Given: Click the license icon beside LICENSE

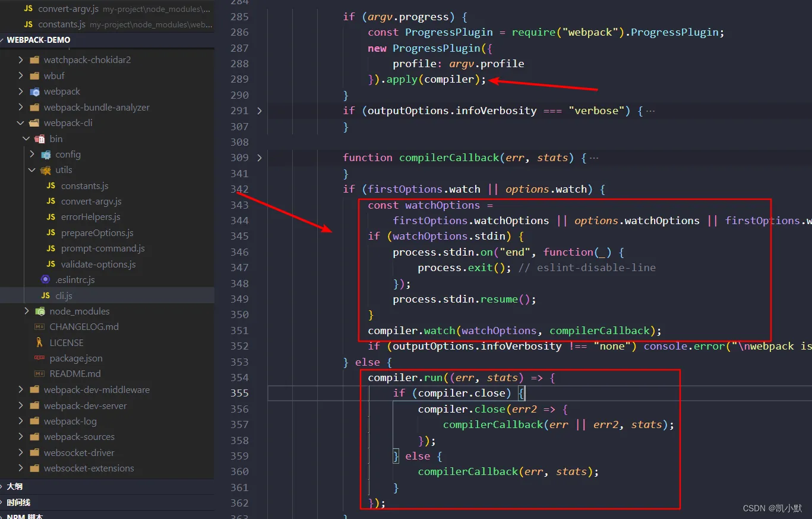Looking at the screenshot, I should [x=39, y=342].
